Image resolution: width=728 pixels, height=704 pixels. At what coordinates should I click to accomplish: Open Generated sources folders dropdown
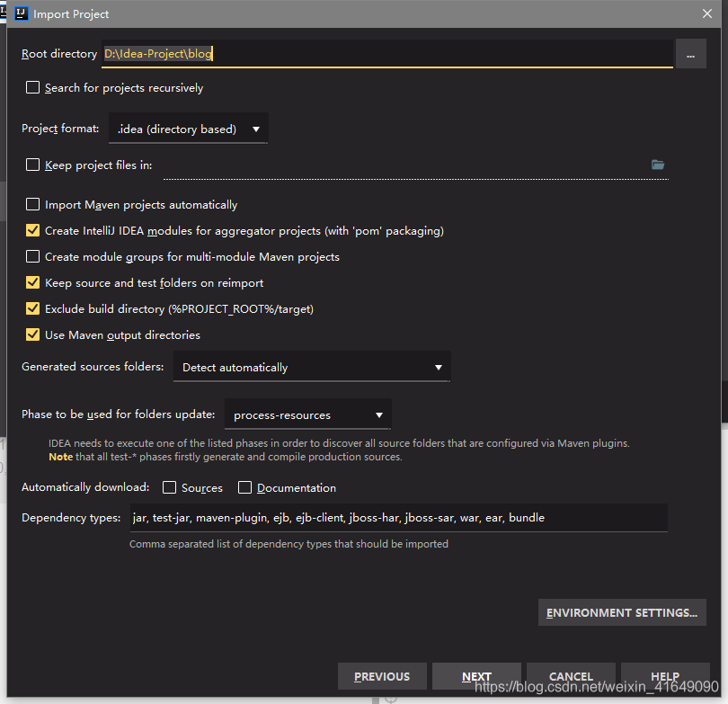(312, 367)
